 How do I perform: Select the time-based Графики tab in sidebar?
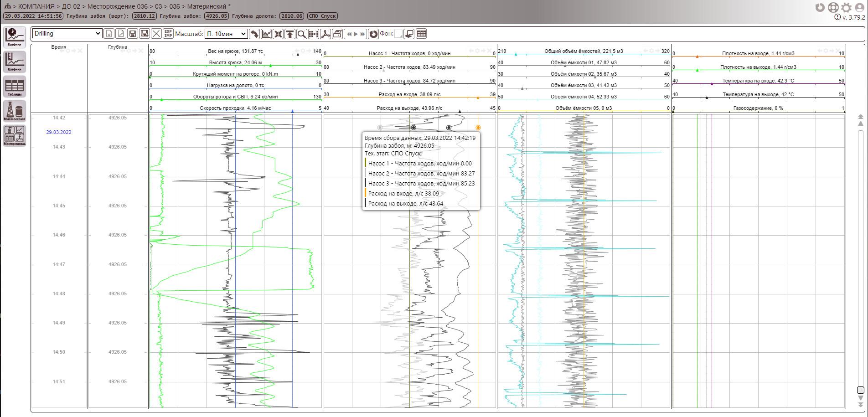(15, 37)
